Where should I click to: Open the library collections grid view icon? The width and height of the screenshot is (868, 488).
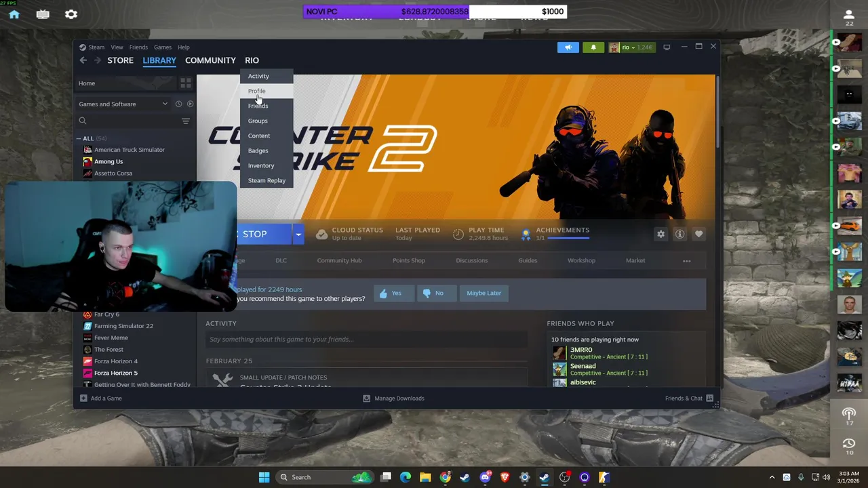point(185,83)
